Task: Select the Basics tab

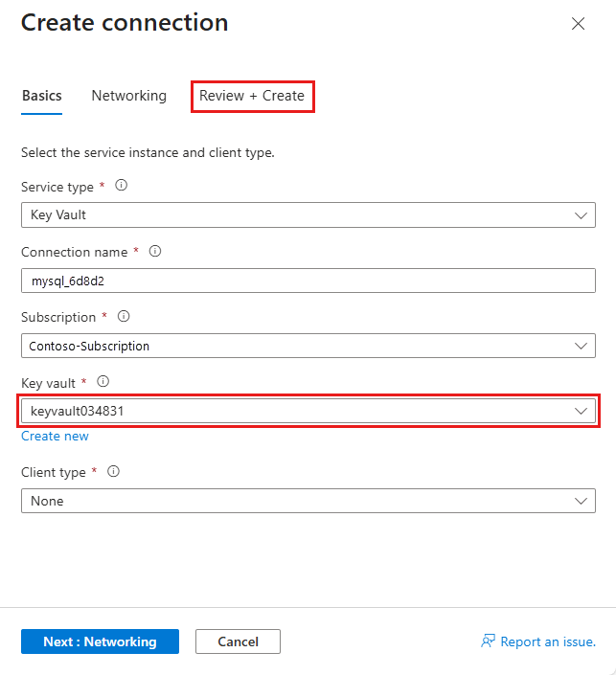Action: (x=42, y=96)
